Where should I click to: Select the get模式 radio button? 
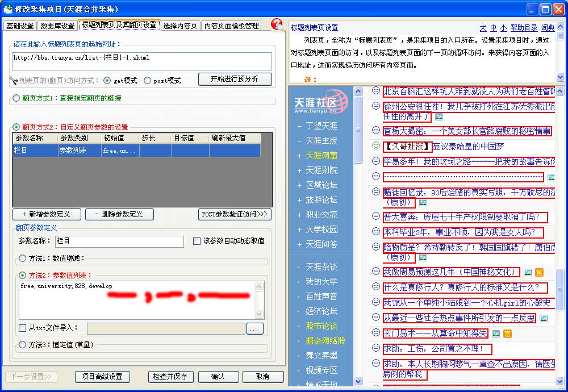(107, 81)
